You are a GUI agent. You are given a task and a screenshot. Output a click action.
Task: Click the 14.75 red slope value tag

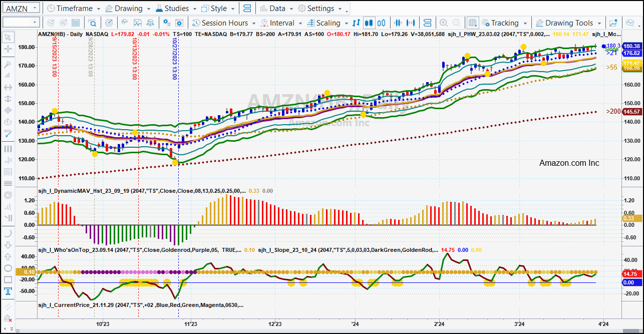tap(631, 274)
